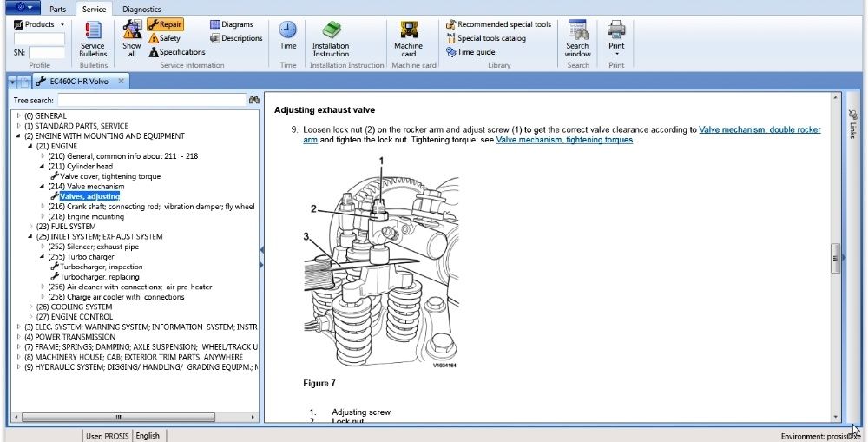Open the Search window
Viewport: 868px width, 442px height.
point(577,39)
